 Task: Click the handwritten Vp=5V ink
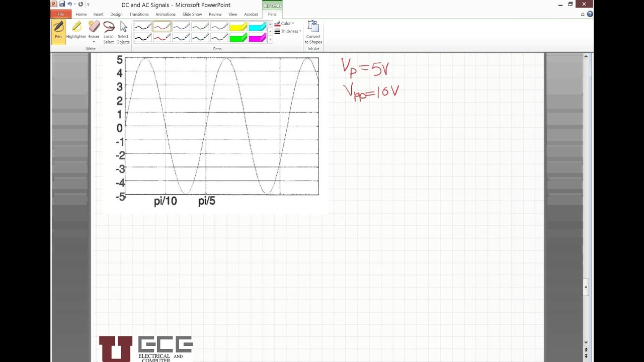(365, 68)
